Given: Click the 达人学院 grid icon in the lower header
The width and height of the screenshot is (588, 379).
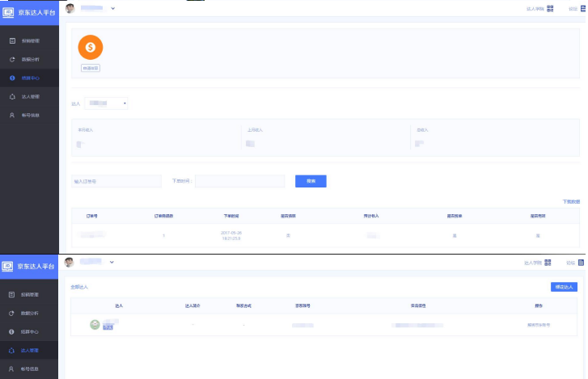Looking at the screenshot, I should [548, 263].
